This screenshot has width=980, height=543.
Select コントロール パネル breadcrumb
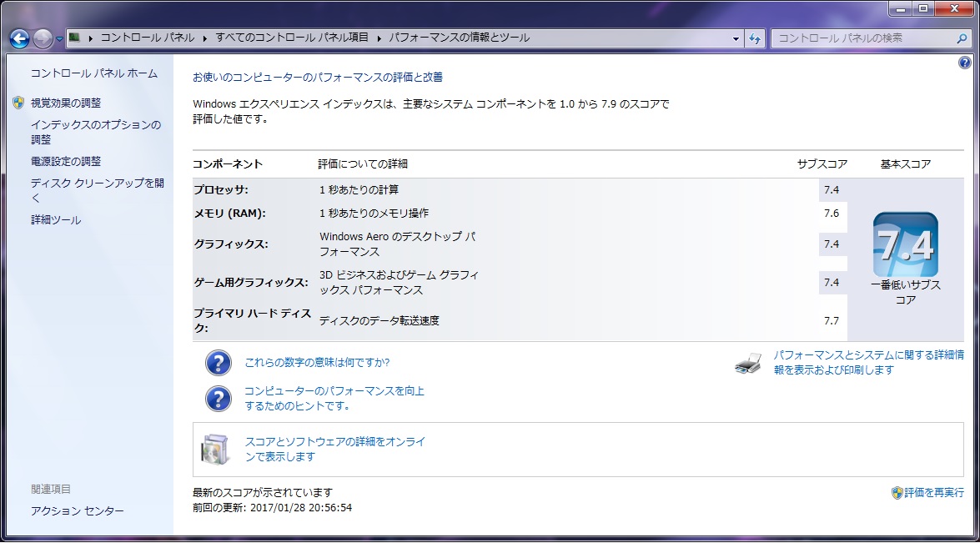[x=148, y=38]
